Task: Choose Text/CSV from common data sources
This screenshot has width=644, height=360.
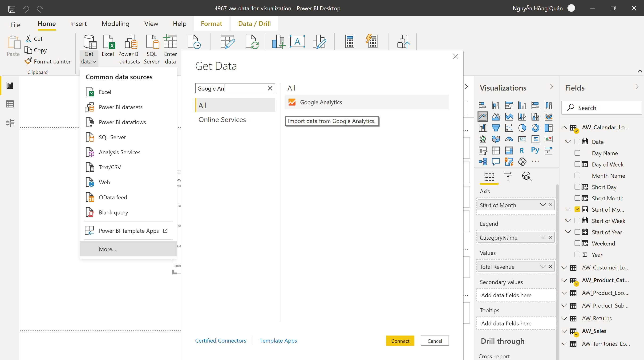Action: click(x=128, y=167)
